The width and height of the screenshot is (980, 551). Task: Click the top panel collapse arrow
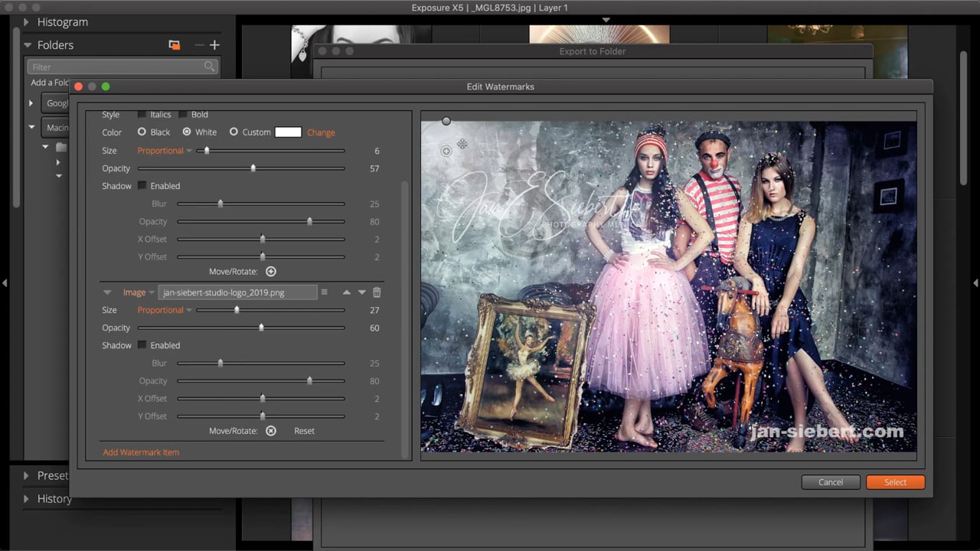coord(606,20)
